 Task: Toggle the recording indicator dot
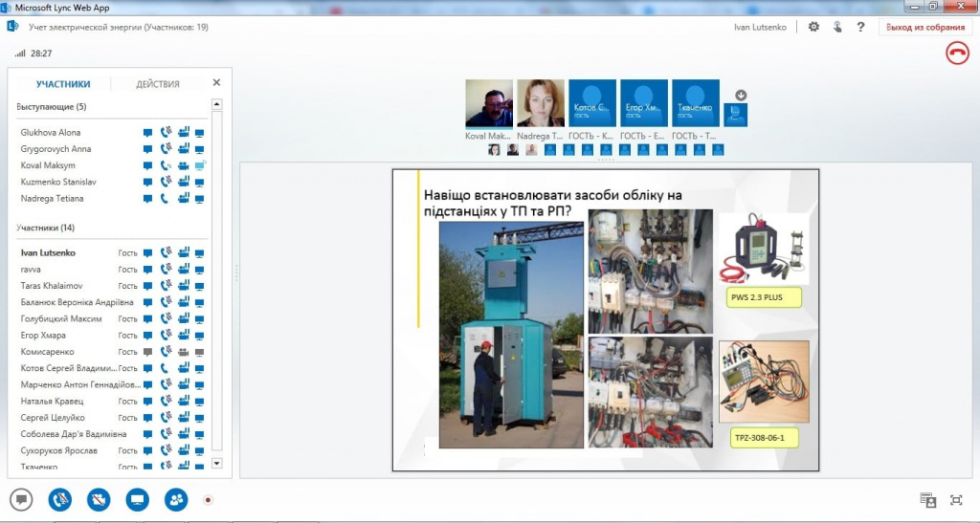click(208, 500)
